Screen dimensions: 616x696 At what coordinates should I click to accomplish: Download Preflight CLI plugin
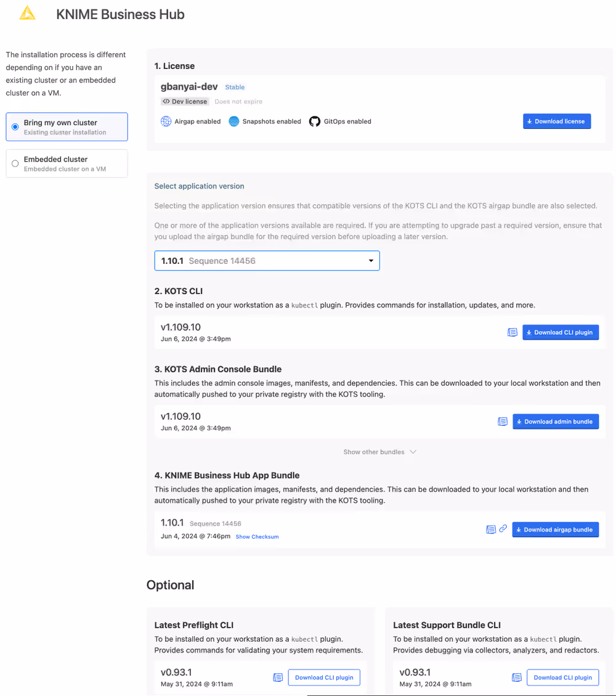point(324,678)
